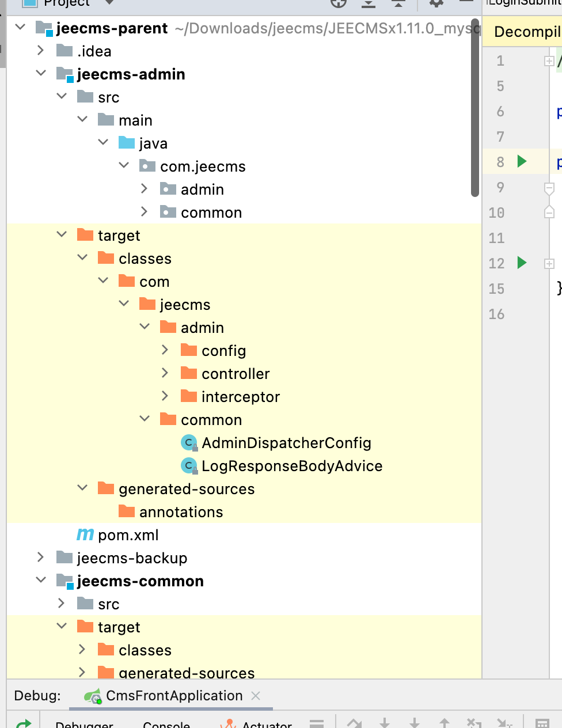Expand the .idea folder
This screenshot has height=728, width=562.
click(x=40, y=51)
